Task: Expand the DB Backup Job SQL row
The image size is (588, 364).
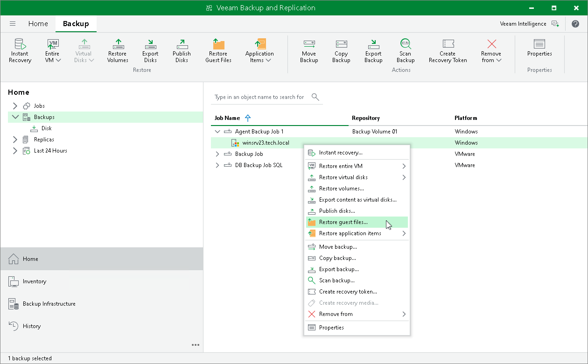Action: (x=217, y=165)
